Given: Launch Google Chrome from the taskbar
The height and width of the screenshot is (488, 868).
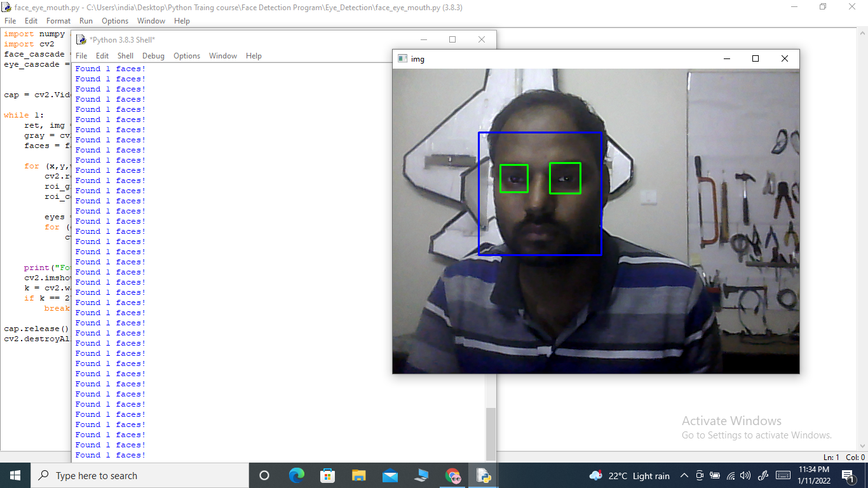Looking at the screenshot, I should tap(452, 475).
